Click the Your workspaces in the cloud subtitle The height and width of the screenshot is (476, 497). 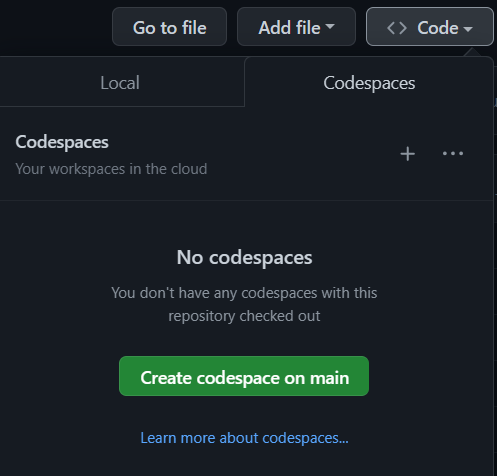pyautogui.click(x=111, y=169)
